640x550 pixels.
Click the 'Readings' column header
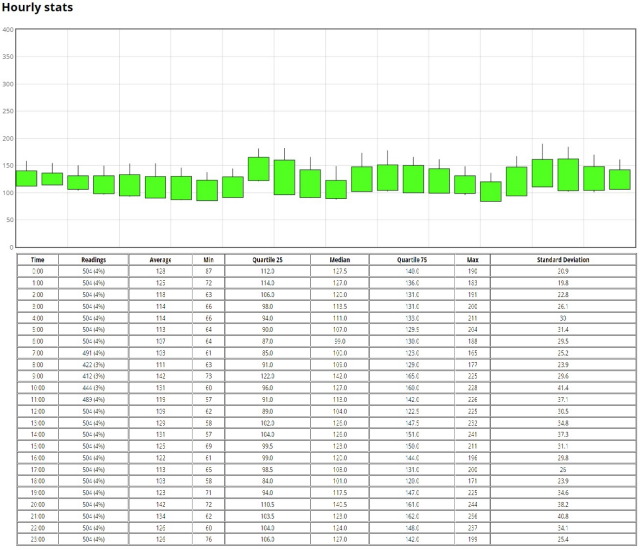point(93,259)
